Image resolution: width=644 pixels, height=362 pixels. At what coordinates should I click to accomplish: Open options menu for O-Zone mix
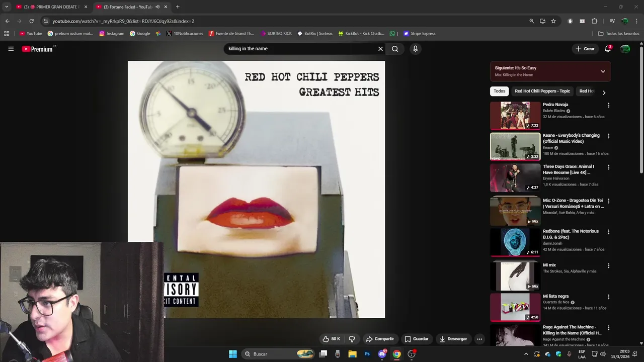click(608, 201)
